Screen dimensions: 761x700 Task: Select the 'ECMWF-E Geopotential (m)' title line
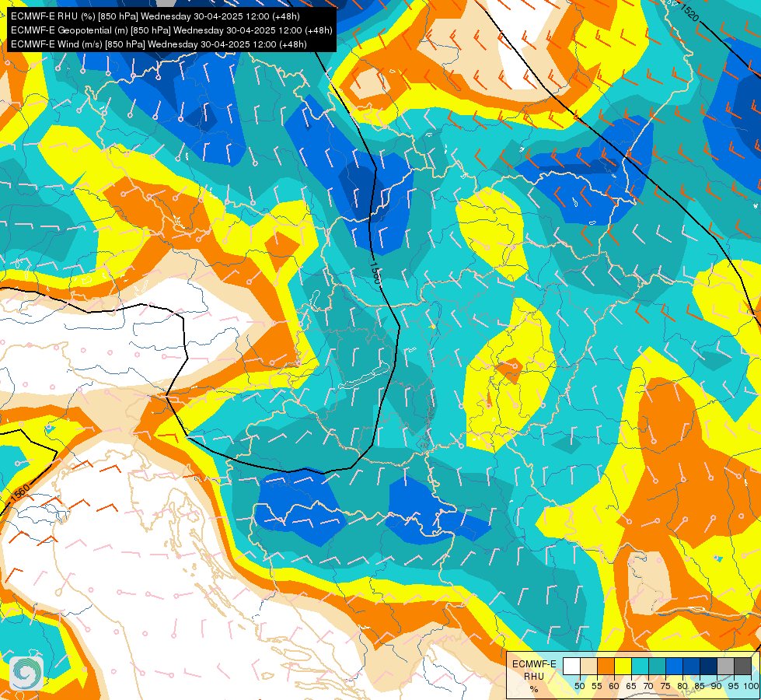(171, 30)
